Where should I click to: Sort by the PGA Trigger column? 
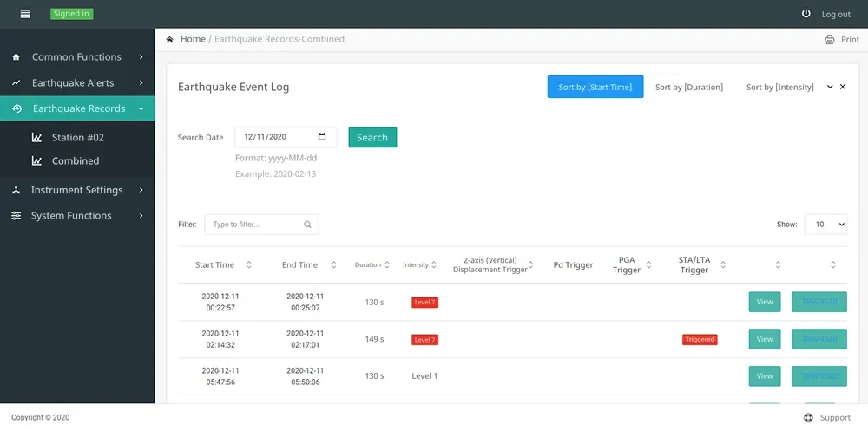[x=648, y=265]
